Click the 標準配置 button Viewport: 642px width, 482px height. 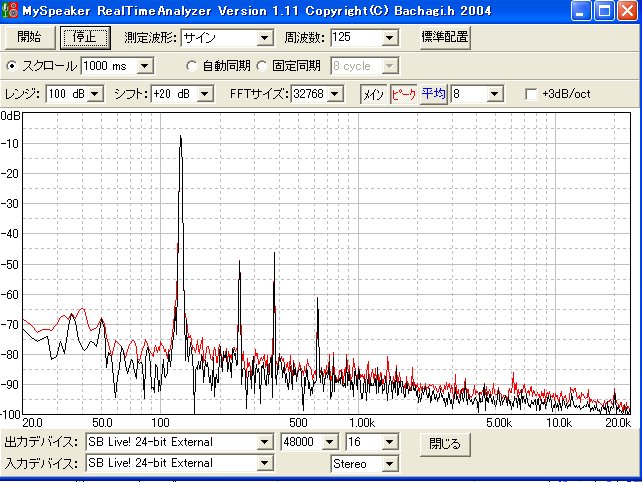click(x=444, y=37)
